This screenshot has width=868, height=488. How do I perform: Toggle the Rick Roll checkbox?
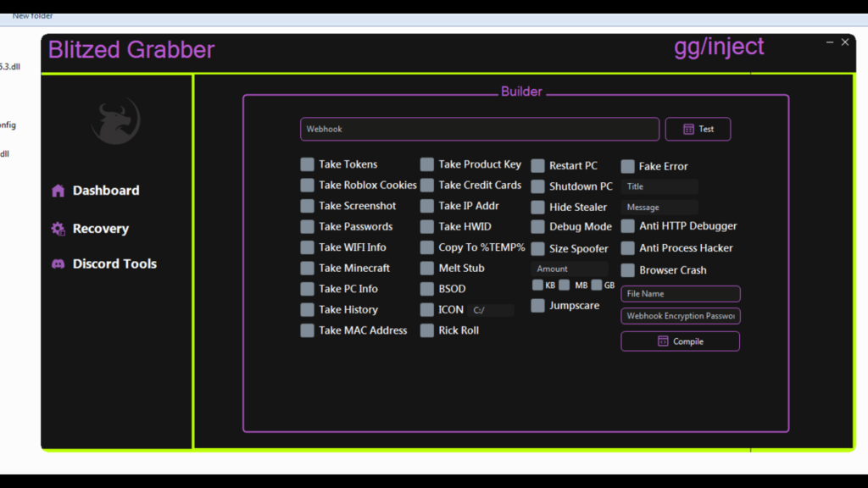(427, 330)
